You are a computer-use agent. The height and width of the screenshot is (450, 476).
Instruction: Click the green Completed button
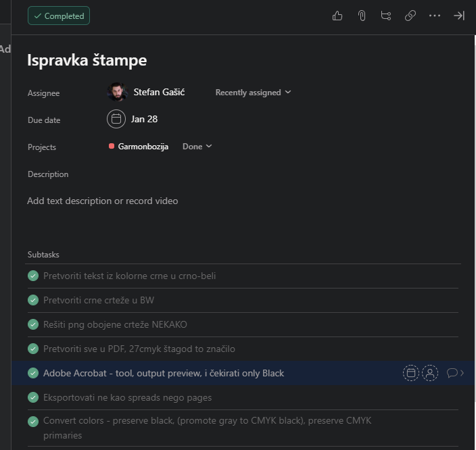tap(59, 16)
